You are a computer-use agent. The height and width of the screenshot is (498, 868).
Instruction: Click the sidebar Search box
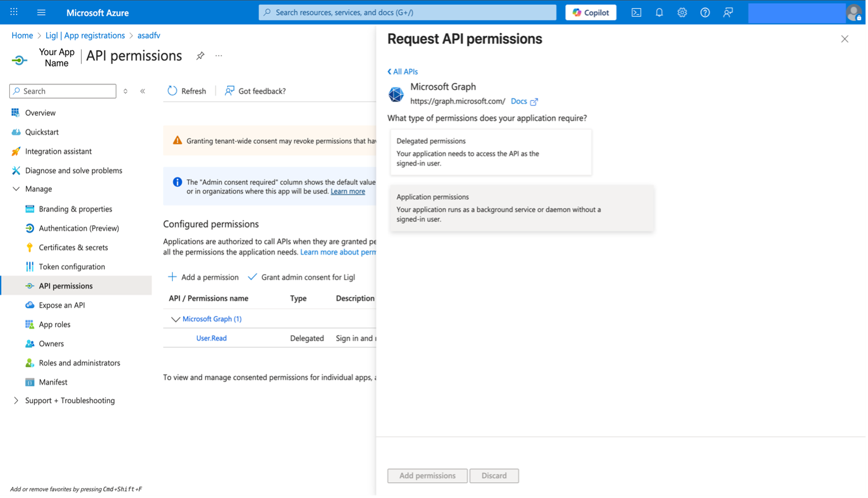(x=63, y=92)
